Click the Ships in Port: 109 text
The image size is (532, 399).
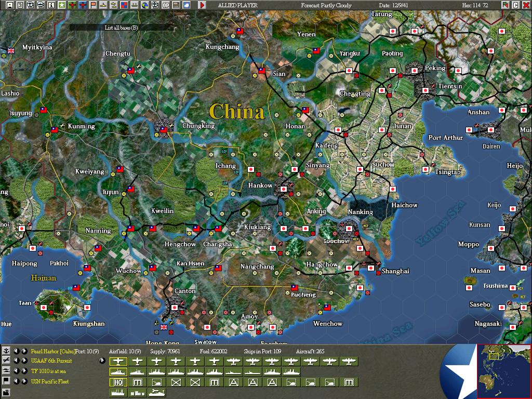tap(262, 351)
